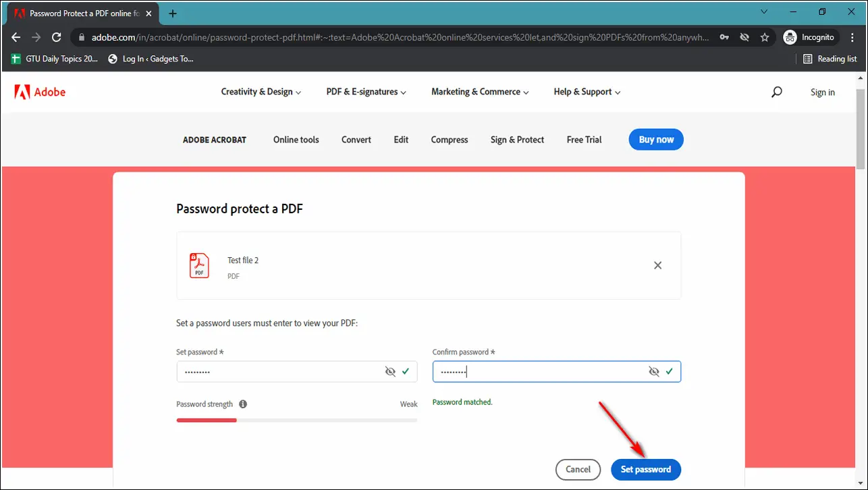The height and width of the screenshot is (490, 868).
Task: Click inside the Confirm password field
Action: (557, 371)
